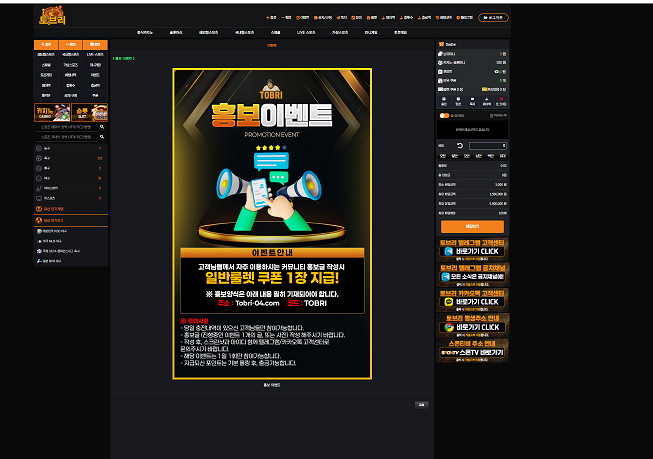Reset the bet amount with the undo arrow

tap(460, 145)
